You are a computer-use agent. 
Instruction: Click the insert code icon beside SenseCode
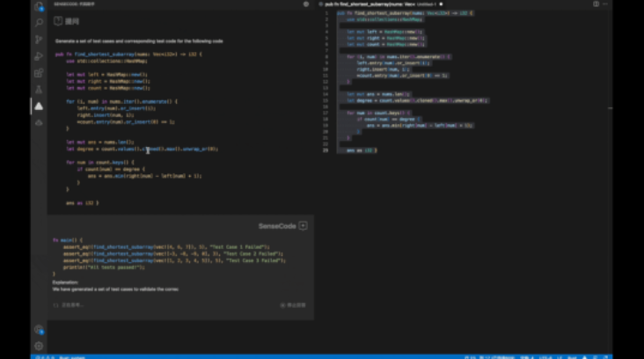pos(303,225)
